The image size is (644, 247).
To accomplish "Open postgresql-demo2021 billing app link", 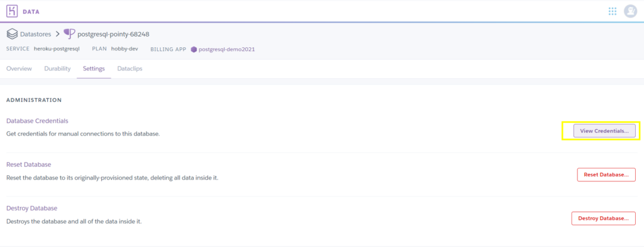I will (226, 49).
